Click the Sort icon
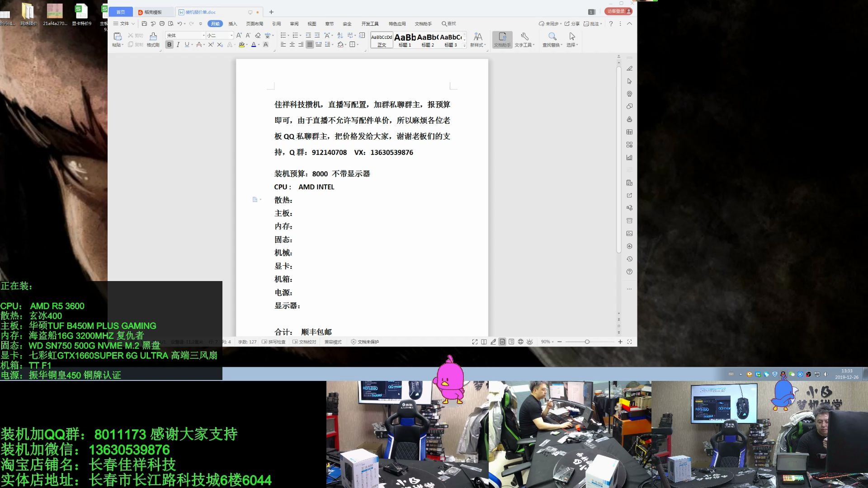Image resolution: width=868 pixels, height=488 pixels. [x=340, y=35]
